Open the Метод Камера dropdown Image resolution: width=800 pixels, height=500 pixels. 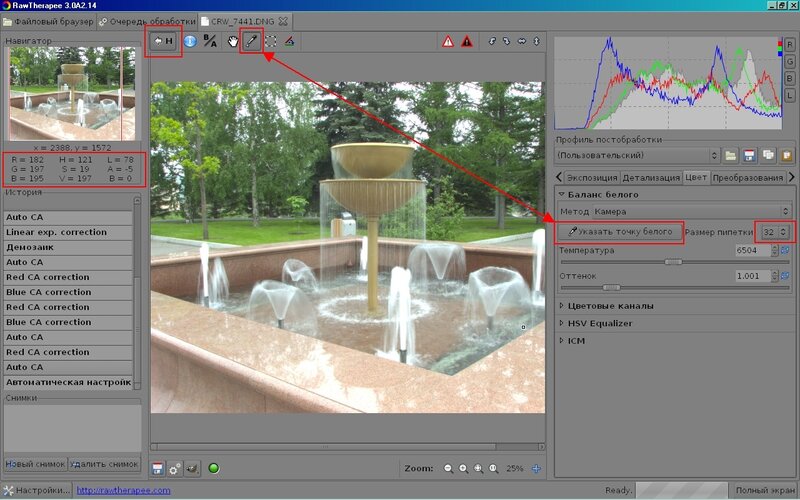pyautogui.click(x=691, y=211)
